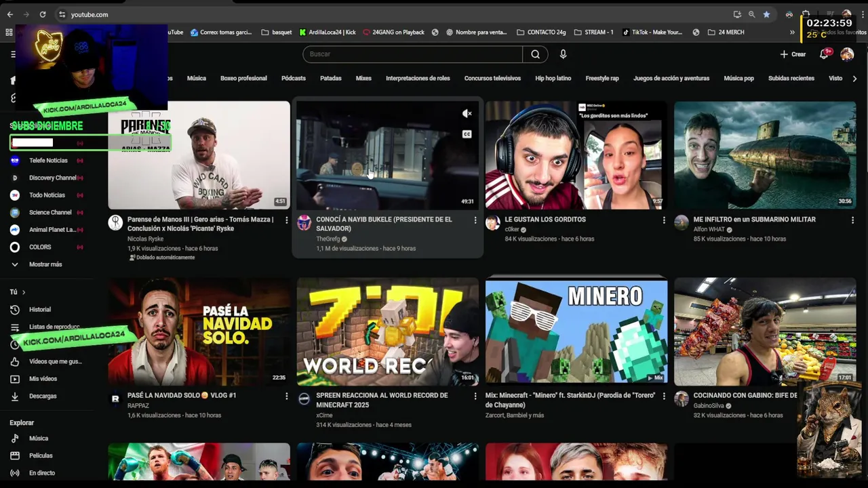Click xCime channel avatar

[304, 399]
